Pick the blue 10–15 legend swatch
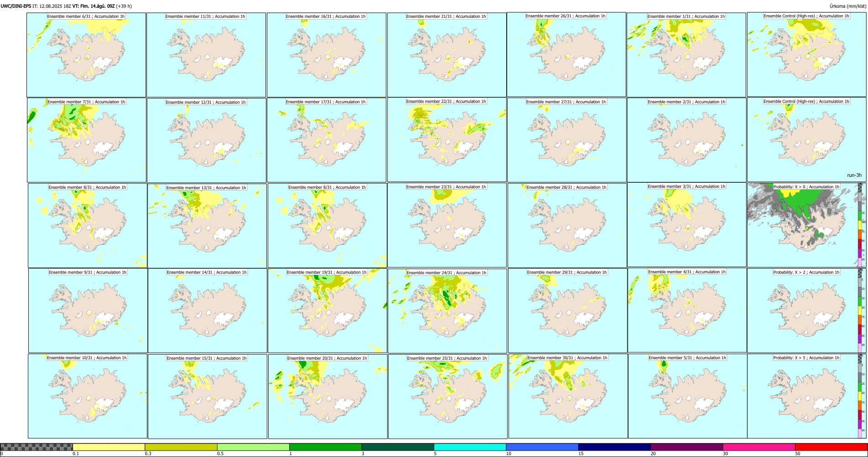The width and height of the screenshot is (868, 457). [542, 447]
